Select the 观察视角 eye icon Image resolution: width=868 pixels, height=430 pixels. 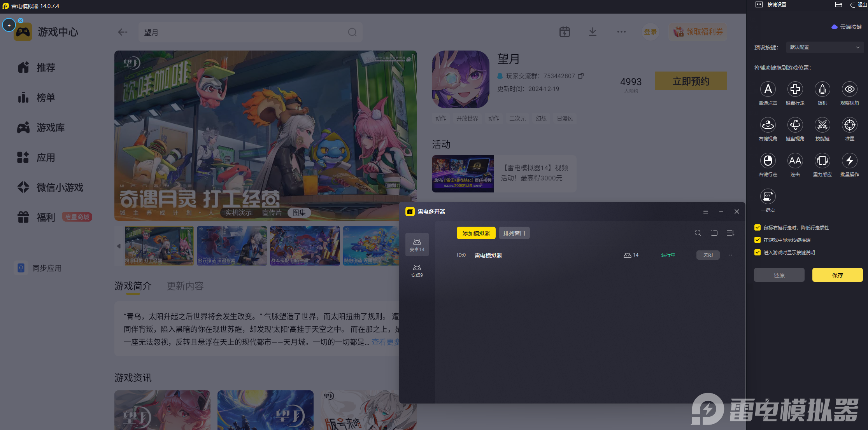click(x=849, y=89)
